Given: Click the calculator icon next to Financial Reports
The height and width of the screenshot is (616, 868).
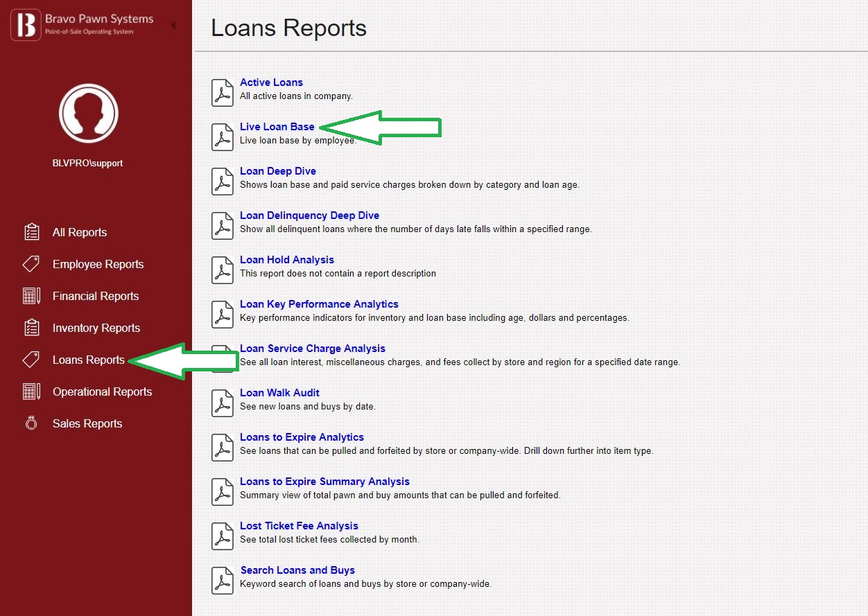Looking at the screenshot, I should pos(31,296).
